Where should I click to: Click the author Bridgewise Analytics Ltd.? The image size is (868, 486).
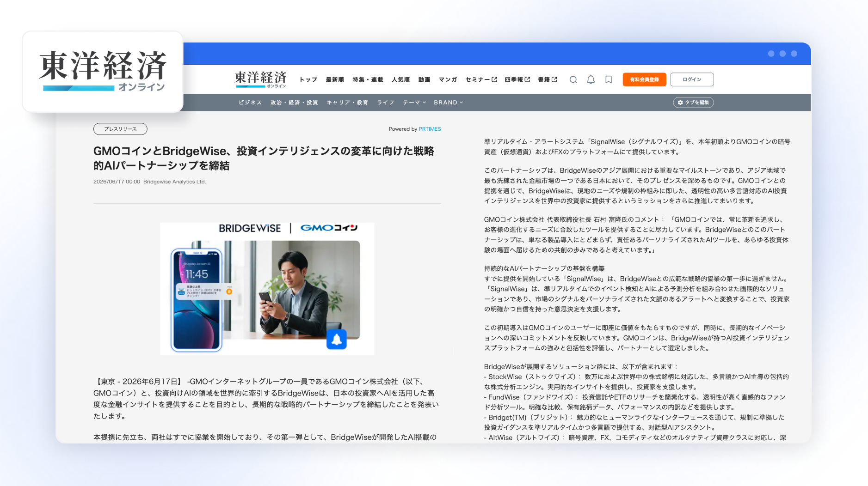tap(174, 182)
